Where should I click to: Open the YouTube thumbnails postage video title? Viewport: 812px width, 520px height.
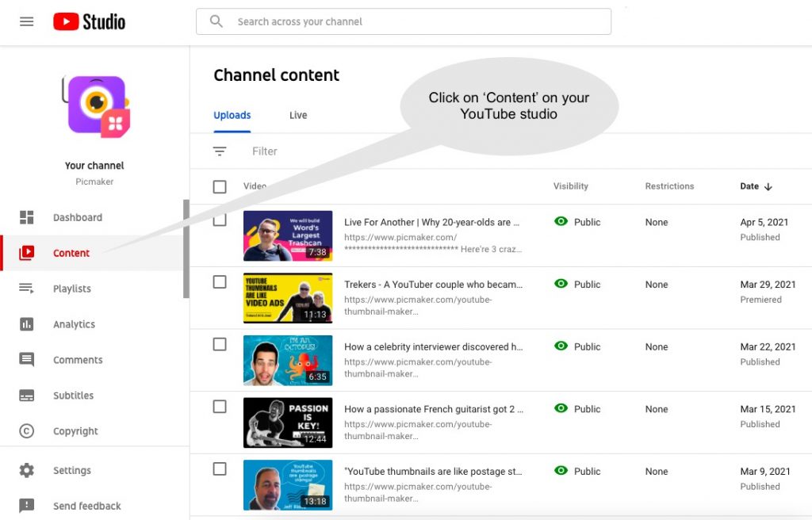tap(433, 472)
